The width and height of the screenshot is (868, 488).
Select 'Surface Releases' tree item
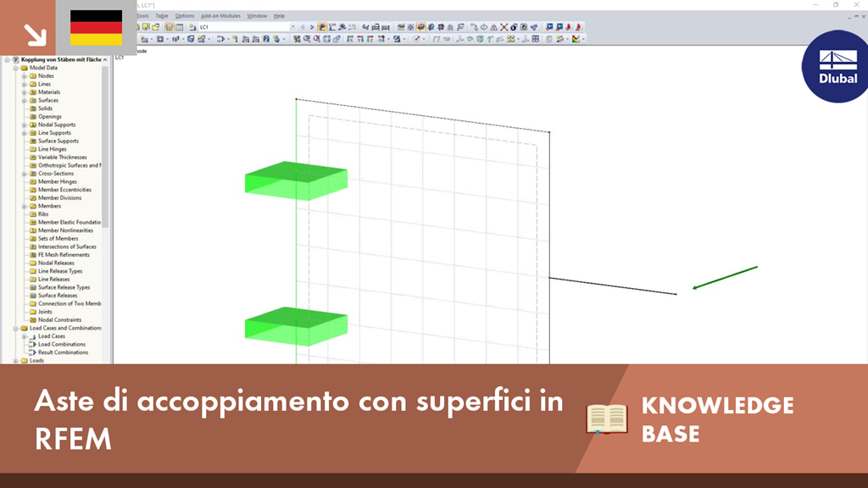(x=58, y=296)
